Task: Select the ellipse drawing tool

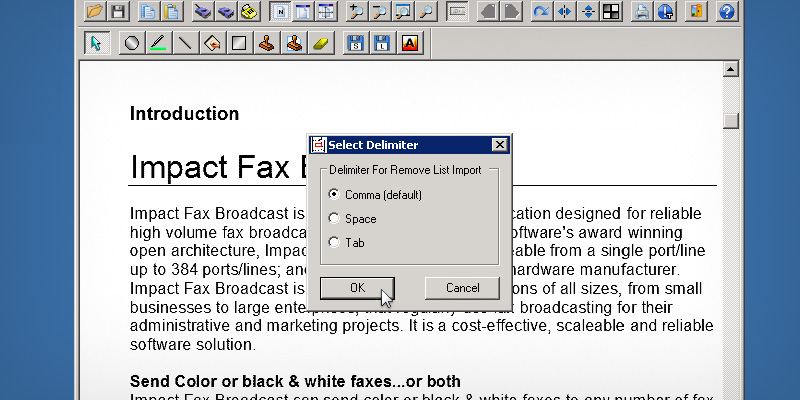Action: (130, 43)
